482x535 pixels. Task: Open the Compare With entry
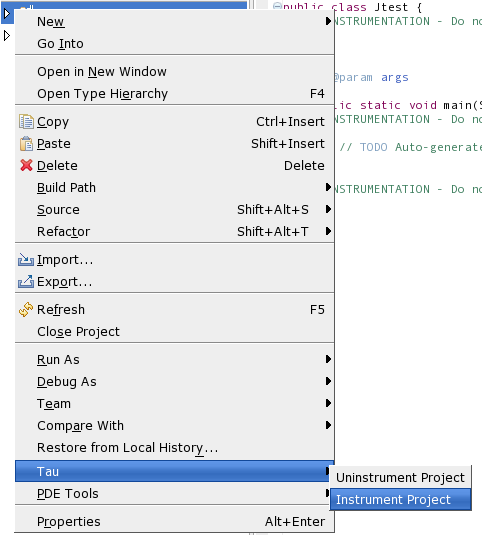click(x=174, y=425)
